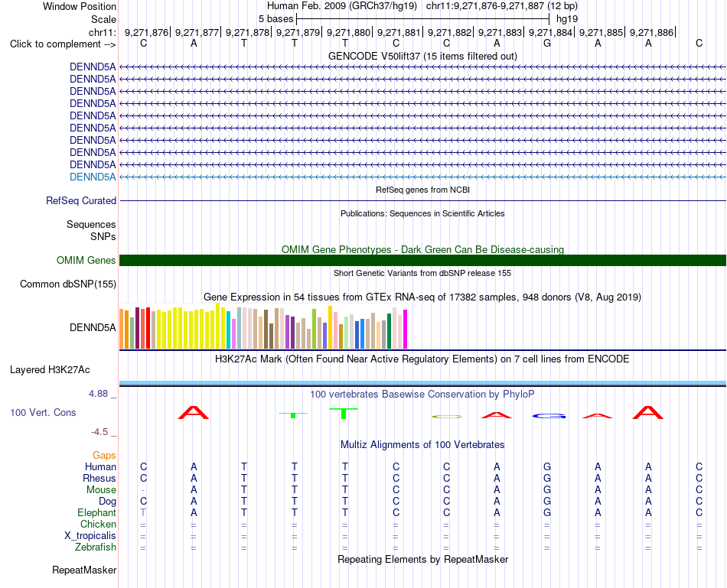727x588 pixels.
Task: Open '100 vertebrates Basewise Conservation by PhyloP' title
Action: point(422,395)
